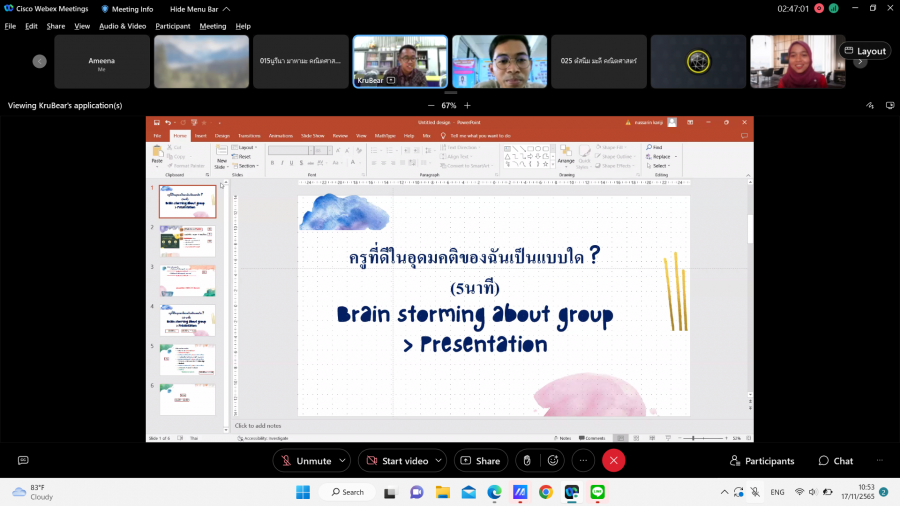Zoom in shared content with plus icon
The image size is (900, 506).
(x=467, y=105)
